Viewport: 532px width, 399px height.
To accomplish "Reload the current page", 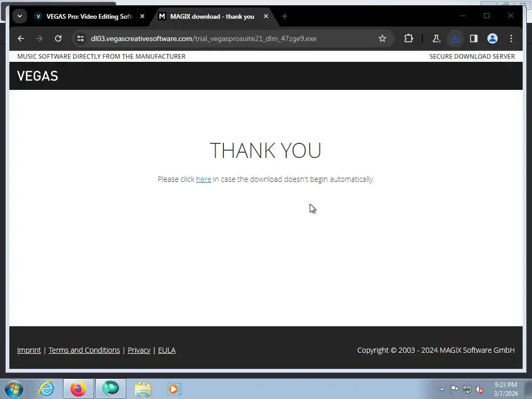I will tap(58, 38).
